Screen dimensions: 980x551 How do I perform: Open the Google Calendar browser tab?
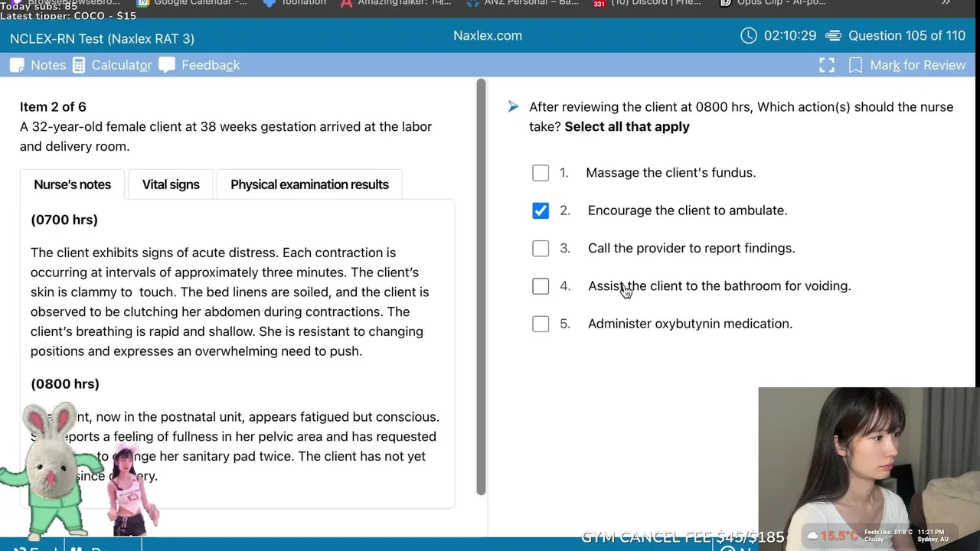coord(192,3)
